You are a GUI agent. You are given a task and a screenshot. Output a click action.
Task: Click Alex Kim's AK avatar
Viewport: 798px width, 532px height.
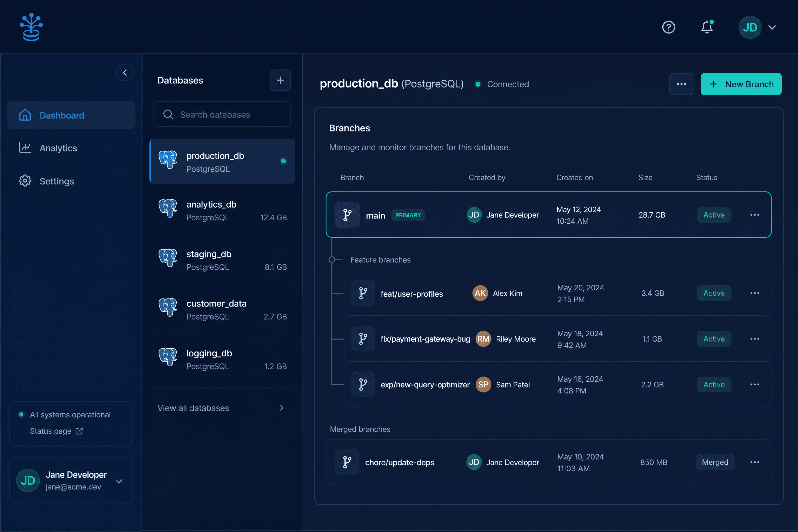pos(480,293)
